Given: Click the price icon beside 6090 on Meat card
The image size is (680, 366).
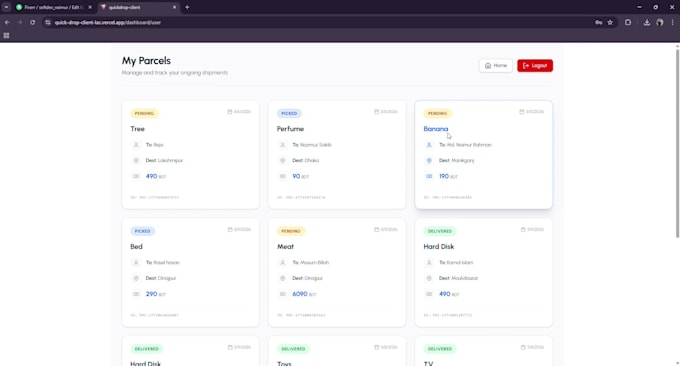Looking at the screenshot, I should (282, 294).
